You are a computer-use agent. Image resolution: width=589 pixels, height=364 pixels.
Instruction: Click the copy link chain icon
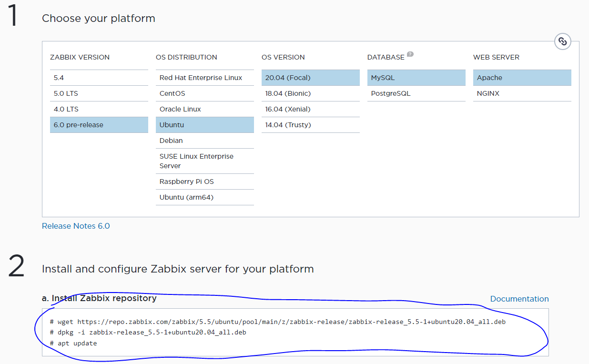(x=563, y=42)
